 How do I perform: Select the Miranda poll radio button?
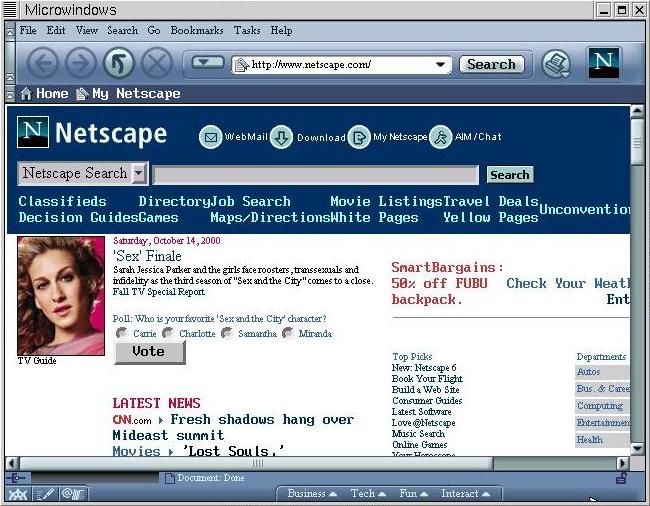coord(288,333)
